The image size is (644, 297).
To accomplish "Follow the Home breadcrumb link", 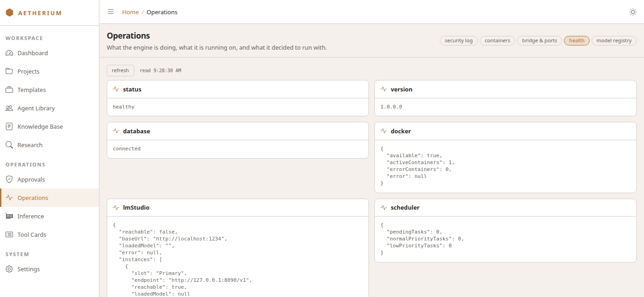I will pos(130,12).
